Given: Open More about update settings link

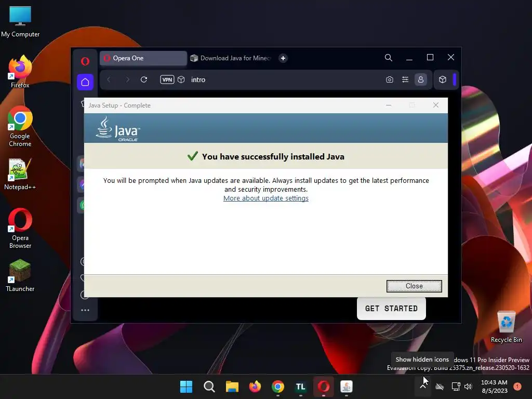Looking at the screenshot, I should point(266,198).
